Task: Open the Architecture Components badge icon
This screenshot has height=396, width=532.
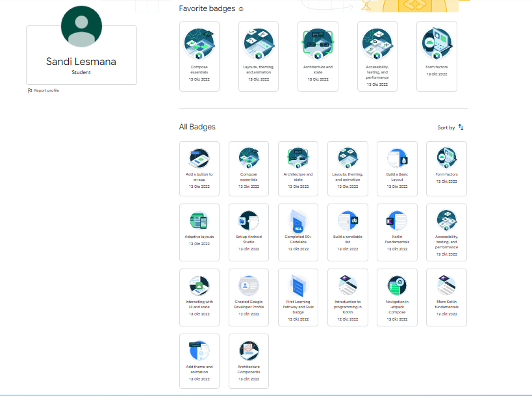Action: [249, 351]
